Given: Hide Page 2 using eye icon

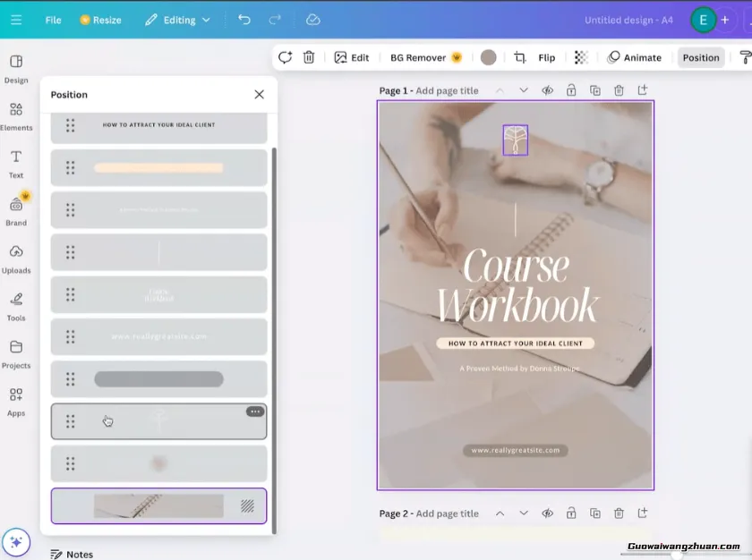Looking at the screenshot, I should 547,513.
